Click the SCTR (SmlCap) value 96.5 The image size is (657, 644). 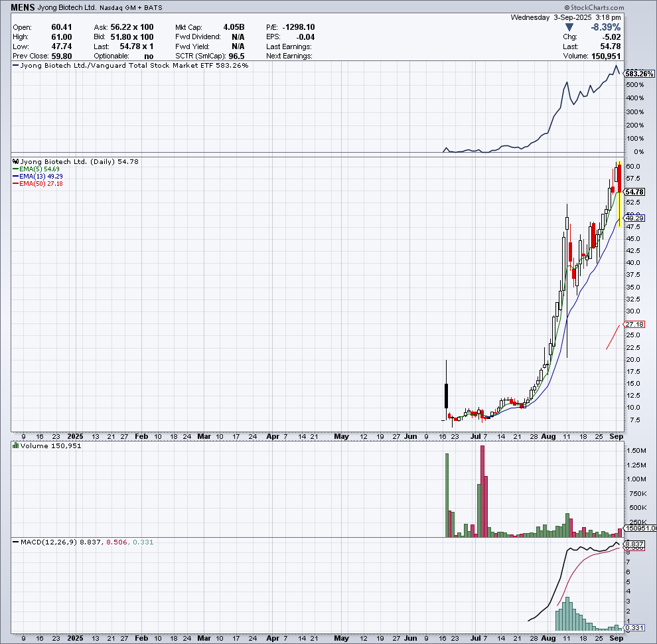tap(237, 56)
